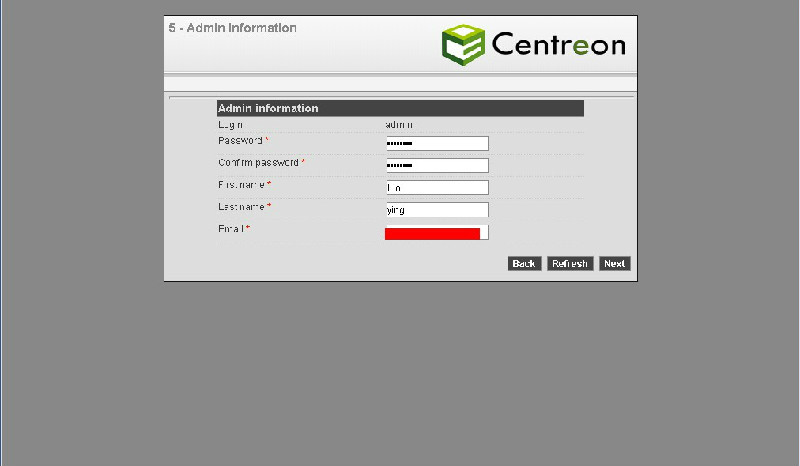Image resolution: width=800 pixels, height=466 pixels.
Task: Click the First name label
Action: 242,185
